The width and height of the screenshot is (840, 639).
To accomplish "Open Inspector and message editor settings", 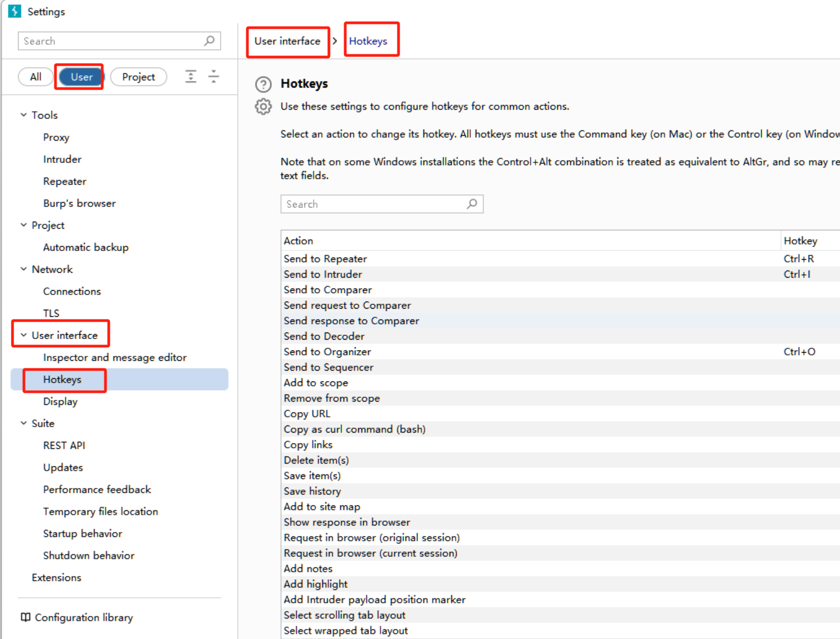I will [115, 358].
